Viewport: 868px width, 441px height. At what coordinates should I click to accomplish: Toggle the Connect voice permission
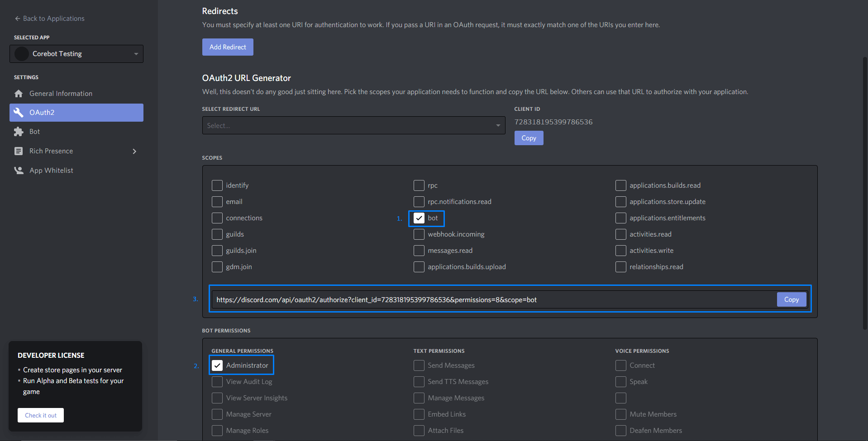pyautogui.click(x=621, y=365)
